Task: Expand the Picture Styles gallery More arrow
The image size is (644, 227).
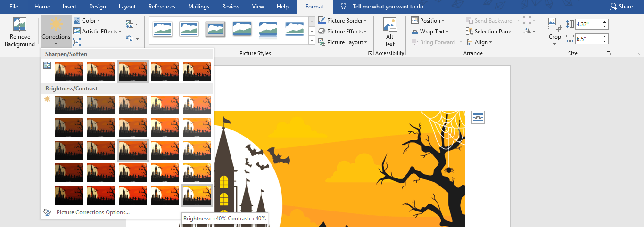Action: pyautogui.click(x=312, y=41)
